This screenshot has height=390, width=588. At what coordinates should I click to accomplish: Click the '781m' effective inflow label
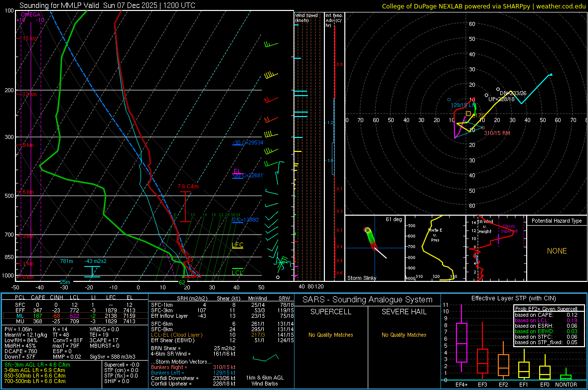(x=66, y=261)
